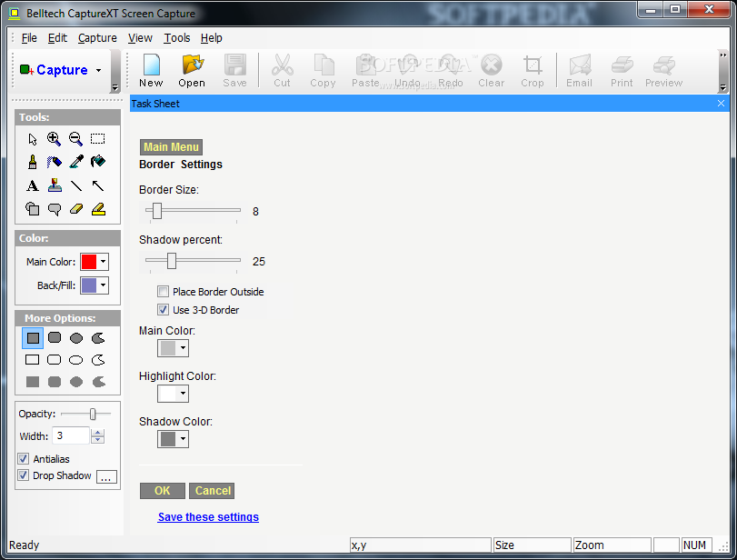737x560 pixels.
Task: Toggle the Antialias checkbox
Action: (23, 458)
